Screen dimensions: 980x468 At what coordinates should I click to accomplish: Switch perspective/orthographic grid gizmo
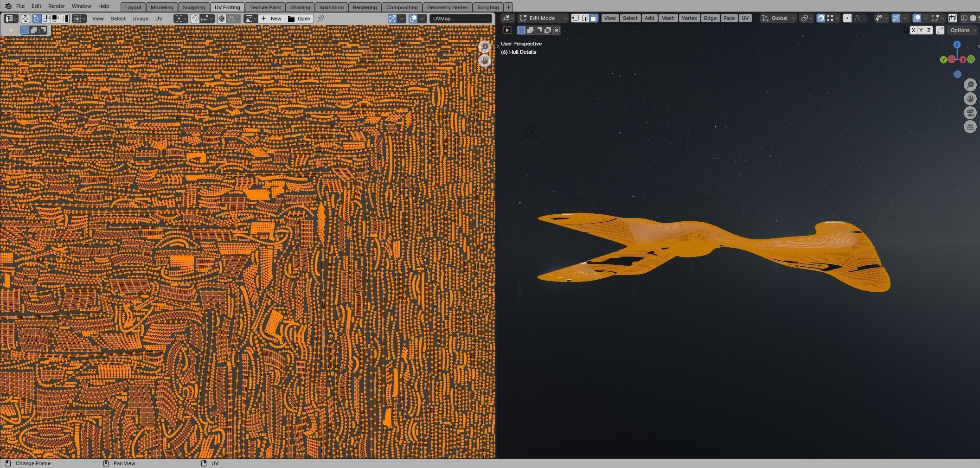tap(970, 127)
